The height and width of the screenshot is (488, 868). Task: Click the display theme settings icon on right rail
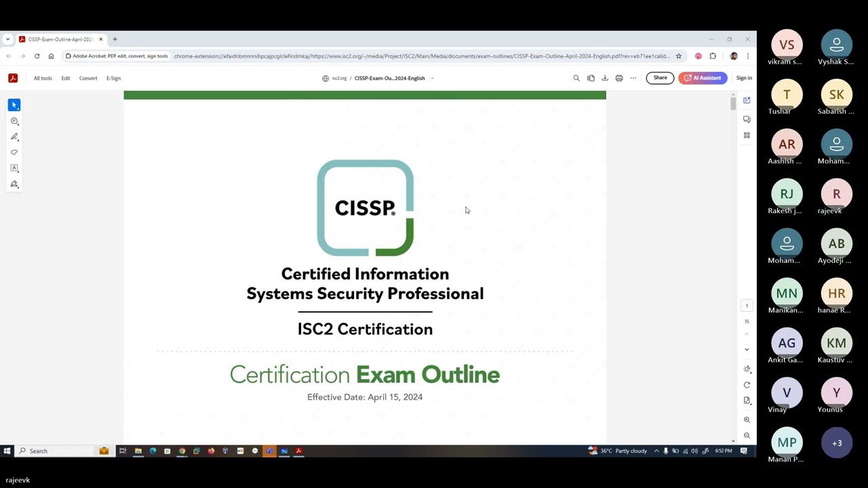click(747, 369)
